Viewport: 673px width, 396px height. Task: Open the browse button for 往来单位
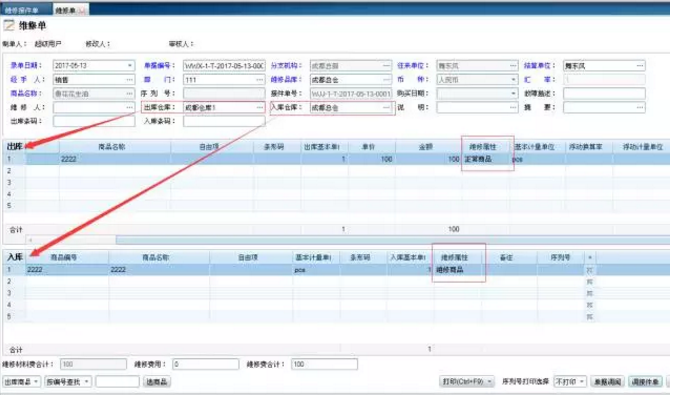coord(513,66)
